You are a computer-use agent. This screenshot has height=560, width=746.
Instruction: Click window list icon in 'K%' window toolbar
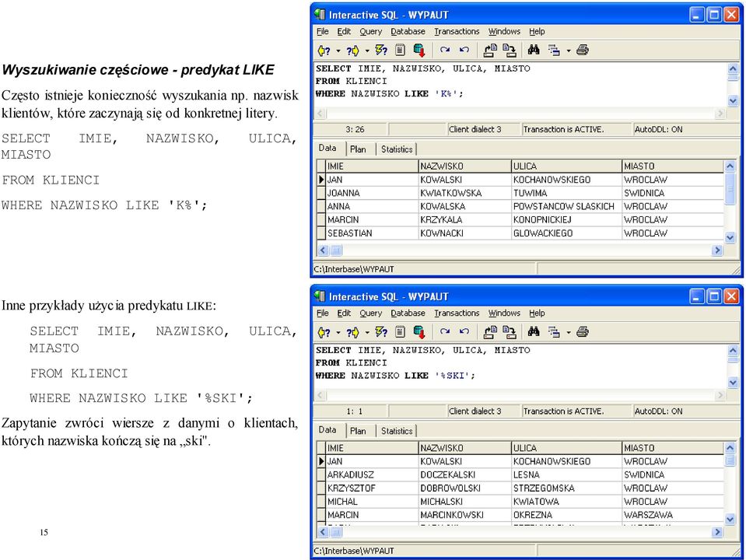pyautogui.click(x=554, y=50)
